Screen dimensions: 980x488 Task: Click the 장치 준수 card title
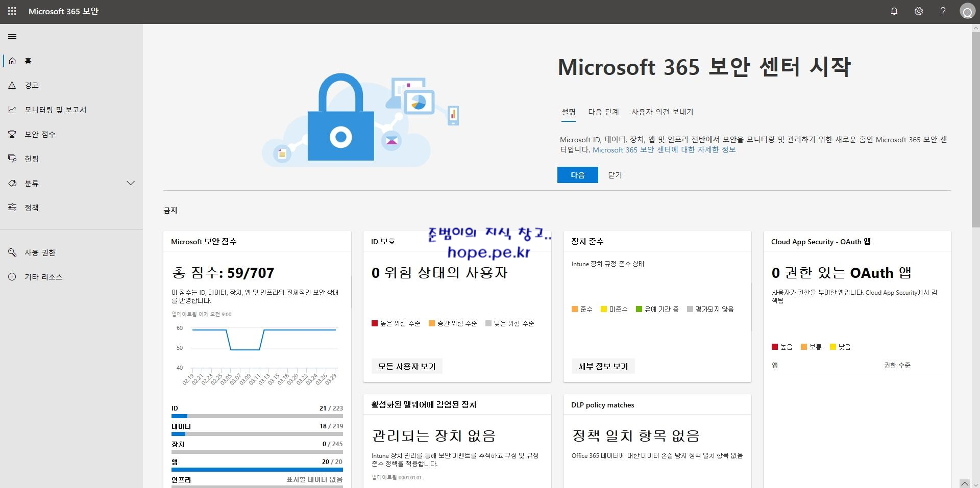pyautogui.click(x=587, y=242)
